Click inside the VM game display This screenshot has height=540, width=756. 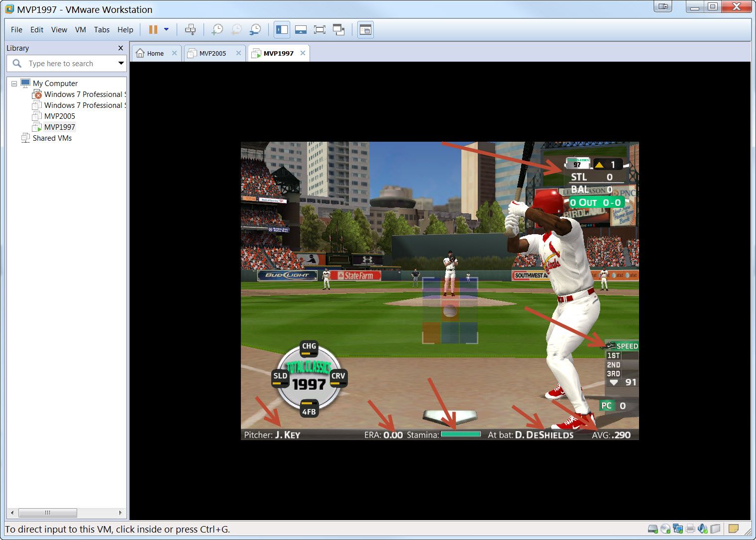(x=440, y=291)
